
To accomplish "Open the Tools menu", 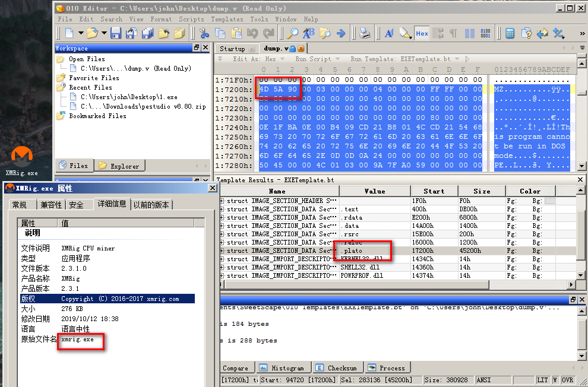I will coord(259,19).
